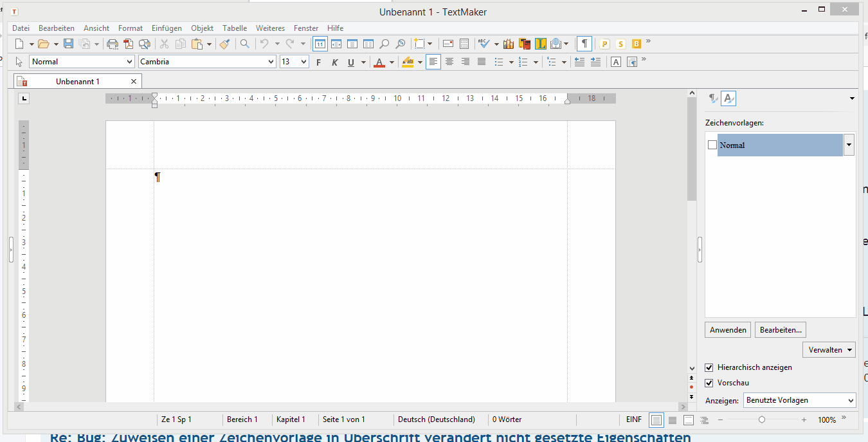Click the Save document icon

coord(68,44)
